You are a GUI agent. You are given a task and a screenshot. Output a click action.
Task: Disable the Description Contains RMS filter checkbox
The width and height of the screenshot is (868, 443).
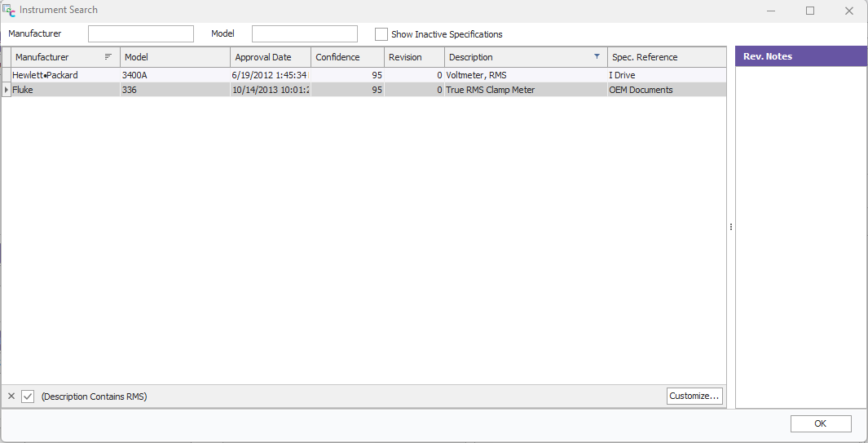tap(28, 396)
